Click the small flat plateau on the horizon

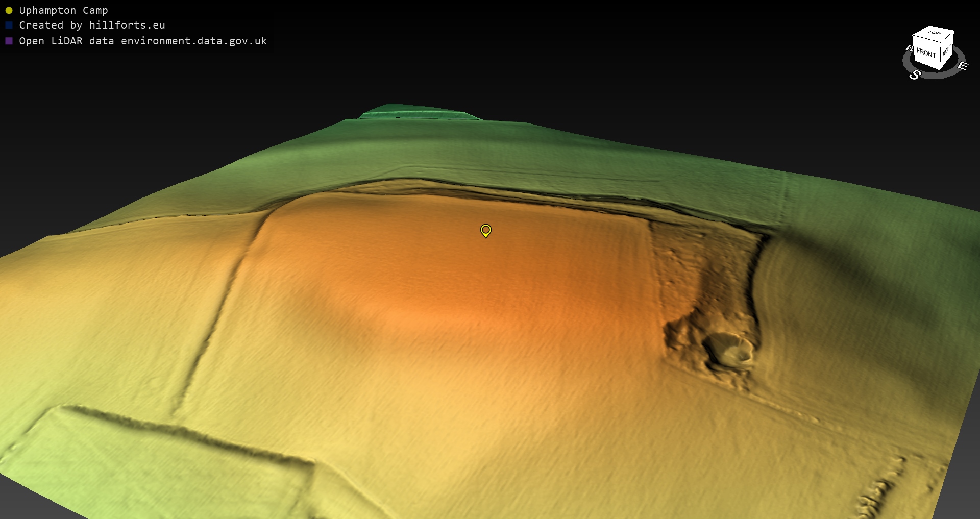click(419, 111)
